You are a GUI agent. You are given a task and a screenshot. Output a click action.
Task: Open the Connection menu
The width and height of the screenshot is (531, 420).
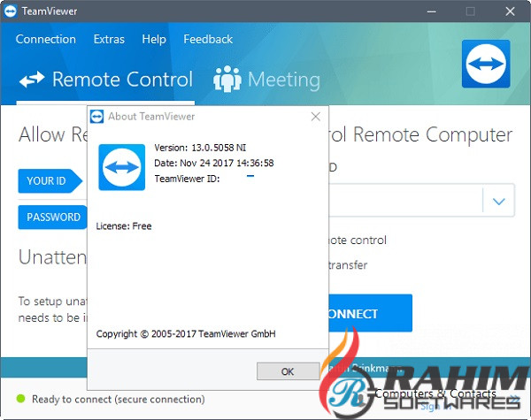coord(46,39)
